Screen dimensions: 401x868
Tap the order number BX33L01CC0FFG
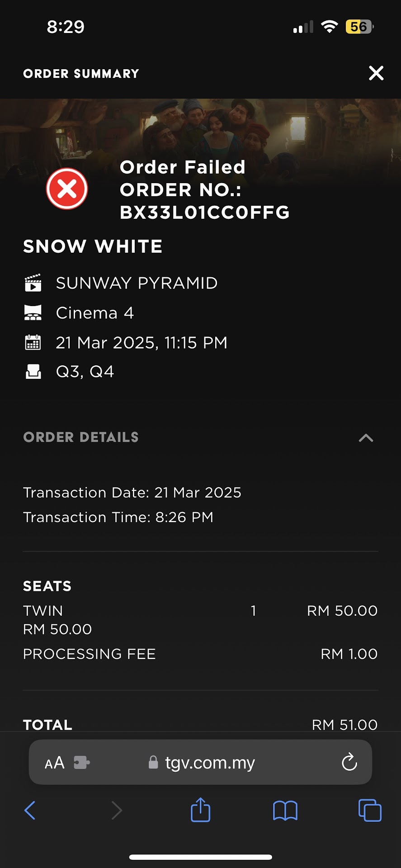pyautogui.click(x=204, y=212)
